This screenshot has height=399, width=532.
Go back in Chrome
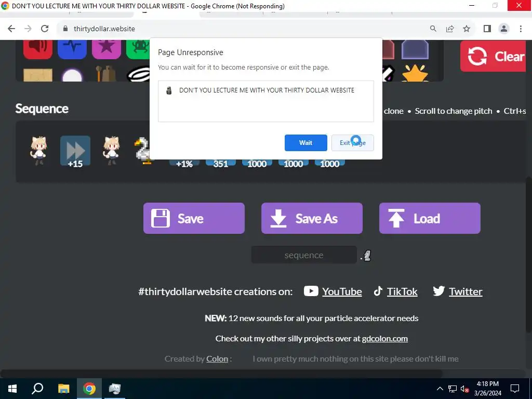(x=11, y=29)
